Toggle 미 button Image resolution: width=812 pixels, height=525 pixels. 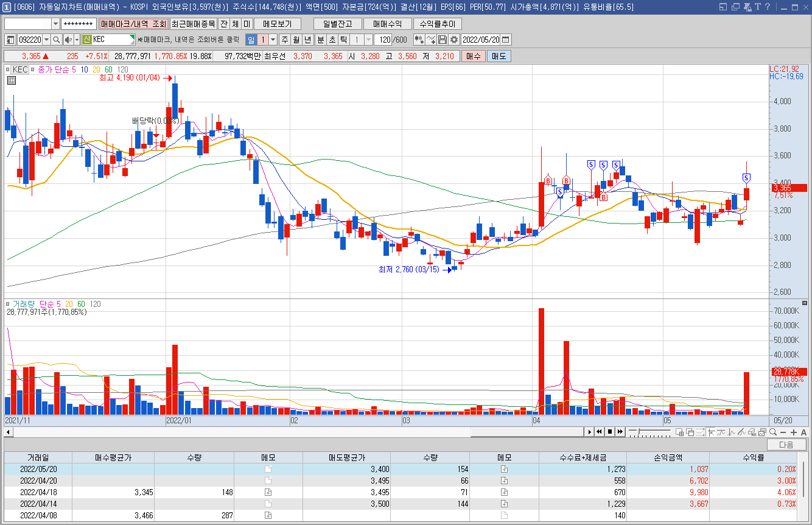[x=247, y=24]
